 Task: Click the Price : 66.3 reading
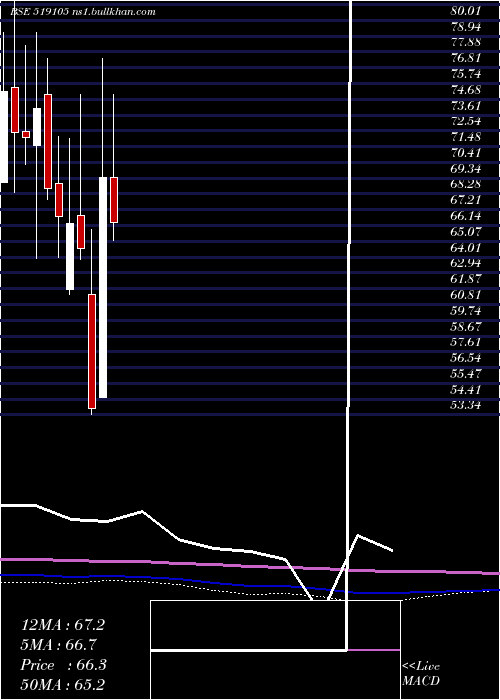pos(63,665)
